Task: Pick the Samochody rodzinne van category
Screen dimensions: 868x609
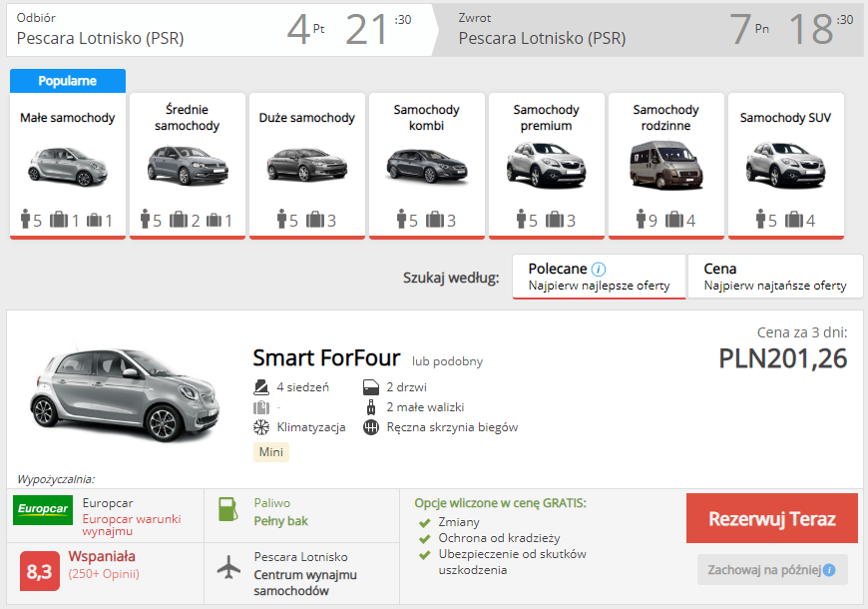Action: (666, 166)
